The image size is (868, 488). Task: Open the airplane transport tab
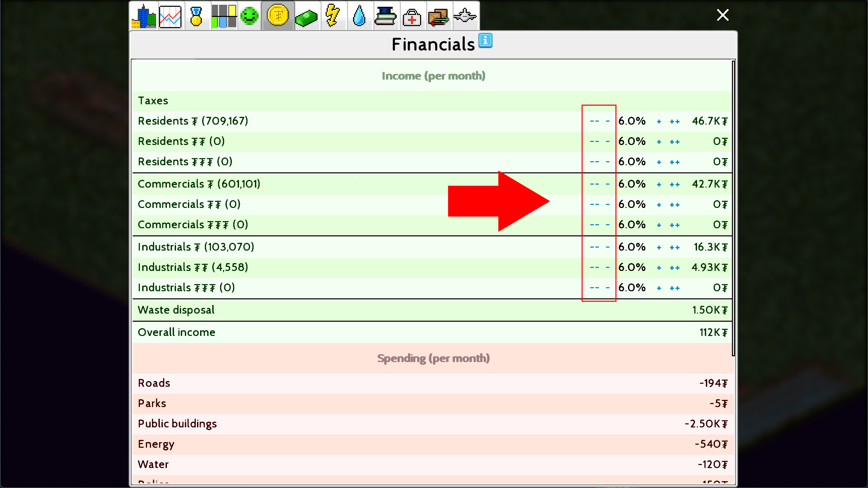pyautogui.click(x=465, y=16)
